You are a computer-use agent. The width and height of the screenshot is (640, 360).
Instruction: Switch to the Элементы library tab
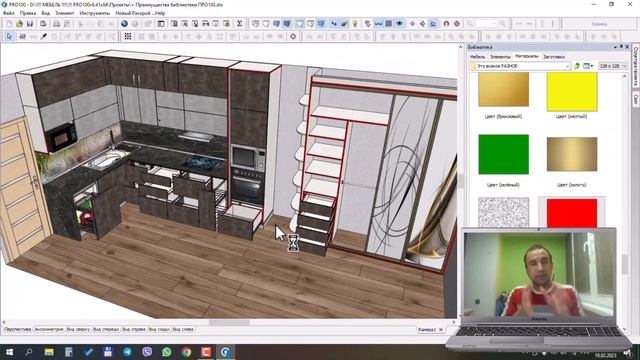click(500, 57)
